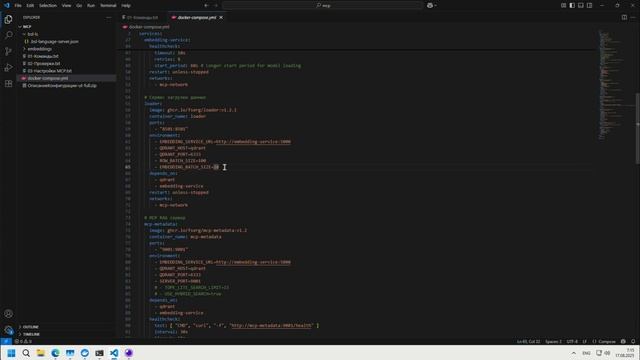
Task: Click the Ln 65, Col 32 status item
Action: tap(528, 341)
